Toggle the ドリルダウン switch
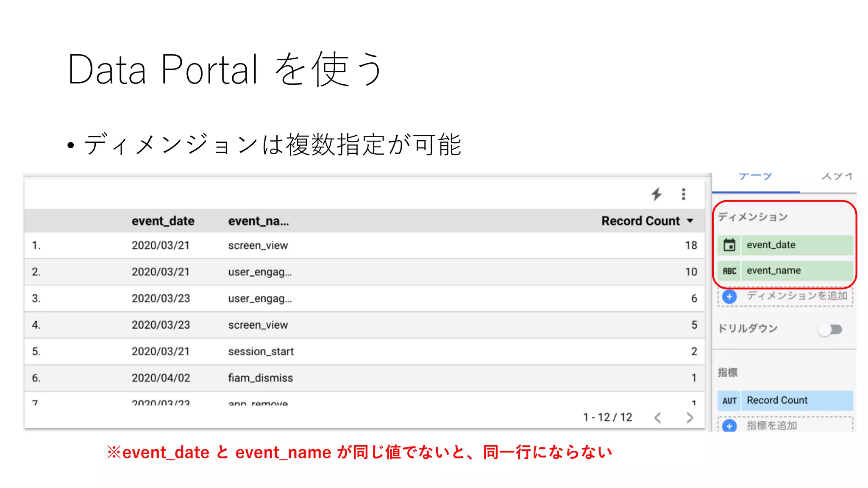This screenshot has height=488, width=868. coord(831,329)
